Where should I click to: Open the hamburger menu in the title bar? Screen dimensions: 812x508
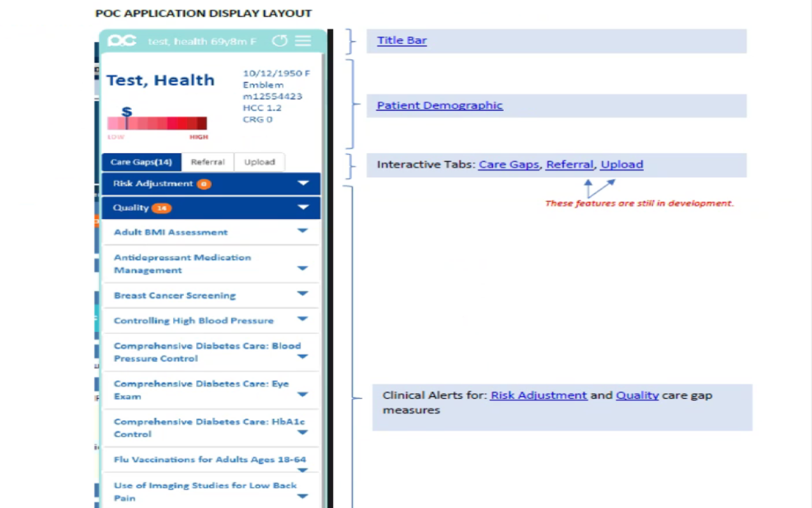[303, 41]
